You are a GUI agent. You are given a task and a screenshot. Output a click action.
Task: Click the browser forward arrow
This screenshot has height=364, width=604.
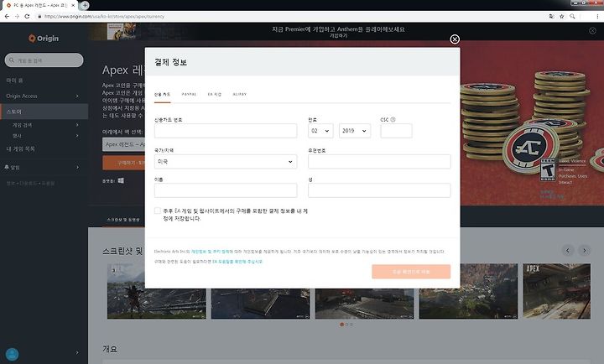click(x=17, y=16)
